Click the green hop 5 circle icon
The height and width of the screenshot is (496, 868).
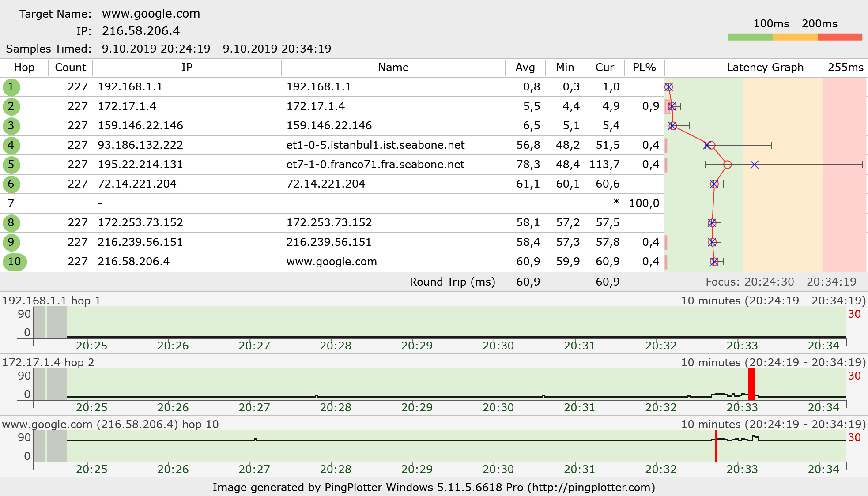click(x=11, y=165)
